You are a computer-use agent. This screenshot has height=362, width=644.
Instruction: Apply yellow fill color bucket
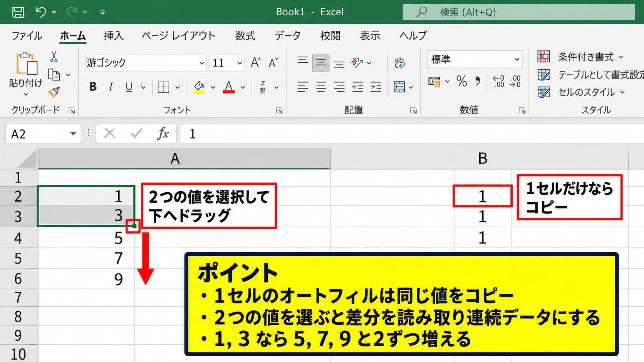(x=199, y=87)
